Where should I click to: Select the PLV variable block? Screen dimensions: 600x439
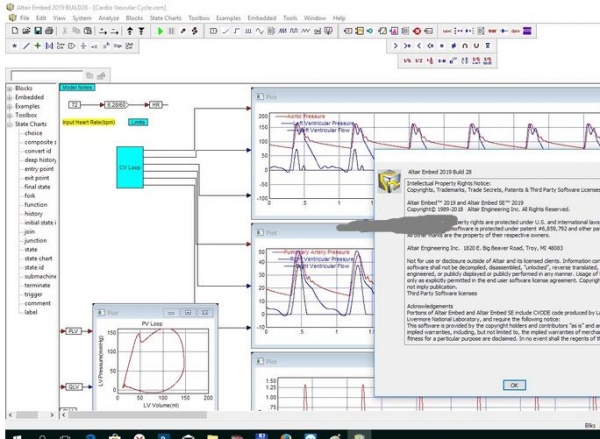click(x=73, y=331)
